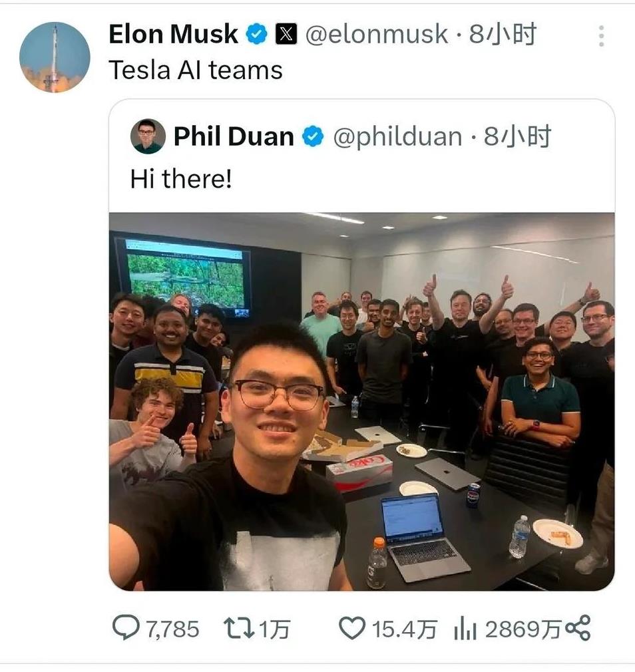The height and width of the screenshot is (672, 635).
Task: Open Phil Duan's small profile avatar
Action: click(148, 136)
